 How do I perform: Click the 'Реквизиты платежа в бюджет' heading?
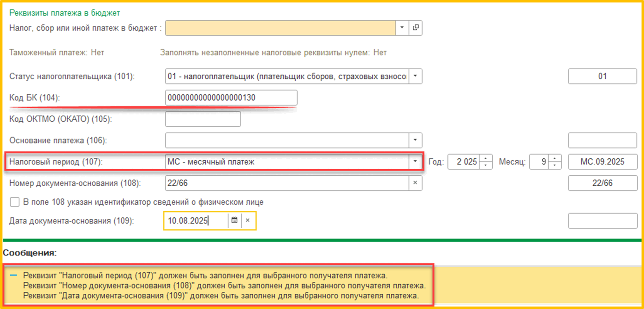[x=65, y=13]
